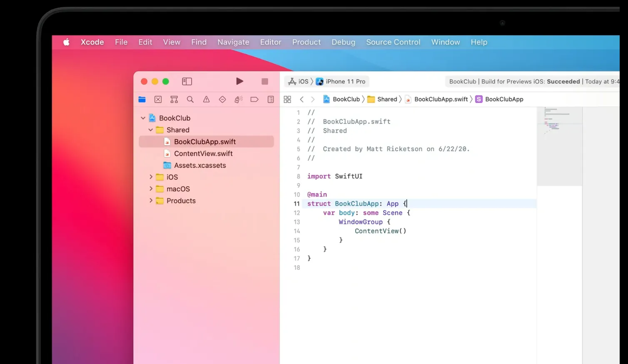
Task: Select BookClubApp.swift in the navigator
Action: [x=207, y=142]
